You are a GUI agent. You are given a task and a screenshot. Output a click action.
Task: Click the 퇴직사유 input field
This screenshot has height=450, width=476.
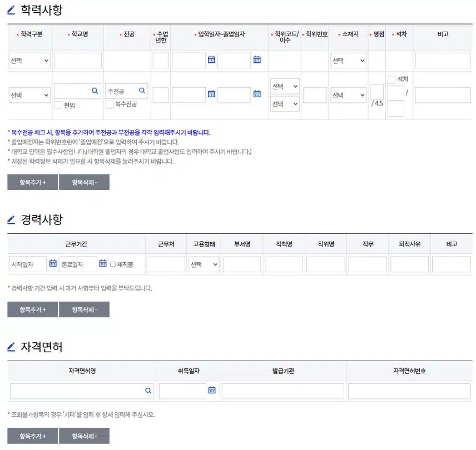pyautogui.click(x=409, y=264)
